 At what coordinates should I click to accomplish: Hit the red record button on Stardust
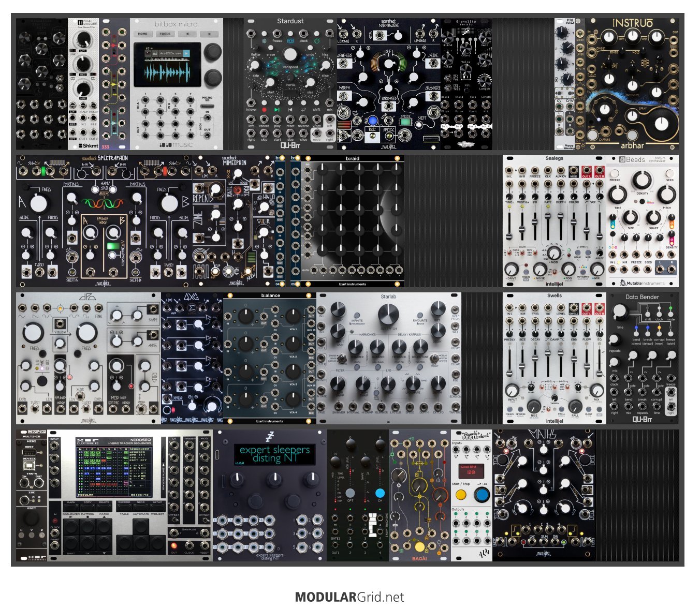click(x=264, y=110)
